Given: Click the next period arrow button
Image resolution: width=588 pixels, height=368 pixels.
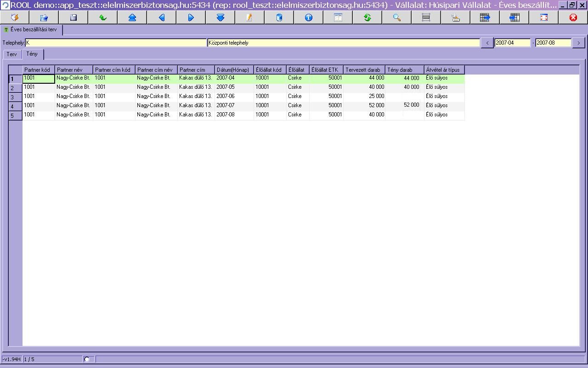Looking at the screenshot, I should 579,43.
